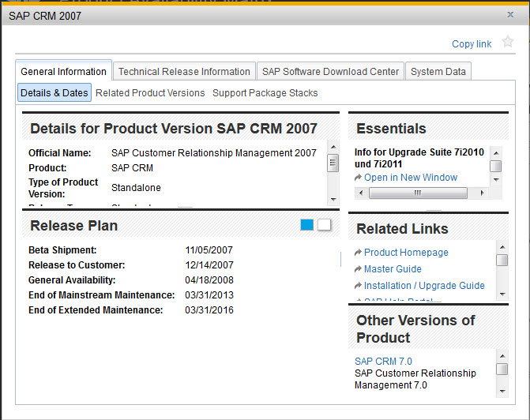Click End of Mainstream Maintenance date 03/31/2013
This screenshot has width=530, height=420.
[209, 295]
